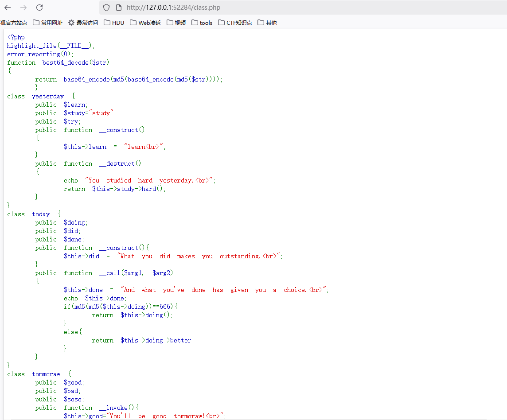This screenshot has width=507, height=420.
Task: Click the $try property declaration
Action: pyautogui.click(x=58, y=121)
